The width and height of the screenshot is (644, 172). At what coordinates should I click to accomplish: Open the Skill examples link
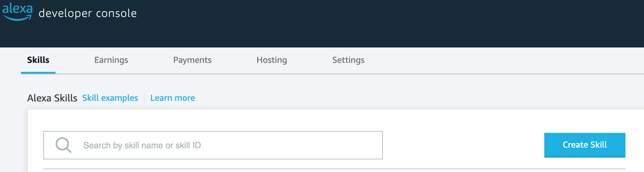coord(110,98)
